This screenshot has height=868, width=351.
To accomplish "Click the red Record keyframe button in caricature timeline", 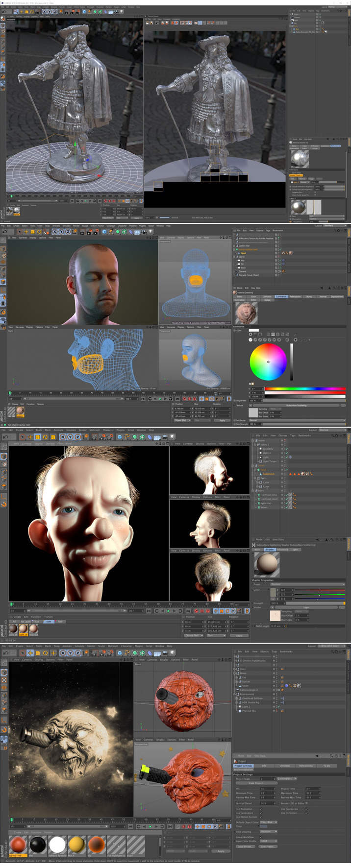I will click(196, 611).
